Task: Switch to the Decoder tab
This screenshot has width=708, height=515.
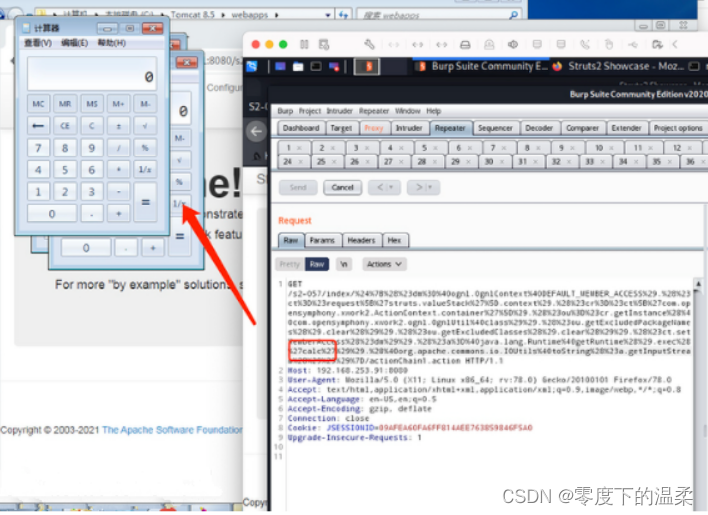Action: 539,128
